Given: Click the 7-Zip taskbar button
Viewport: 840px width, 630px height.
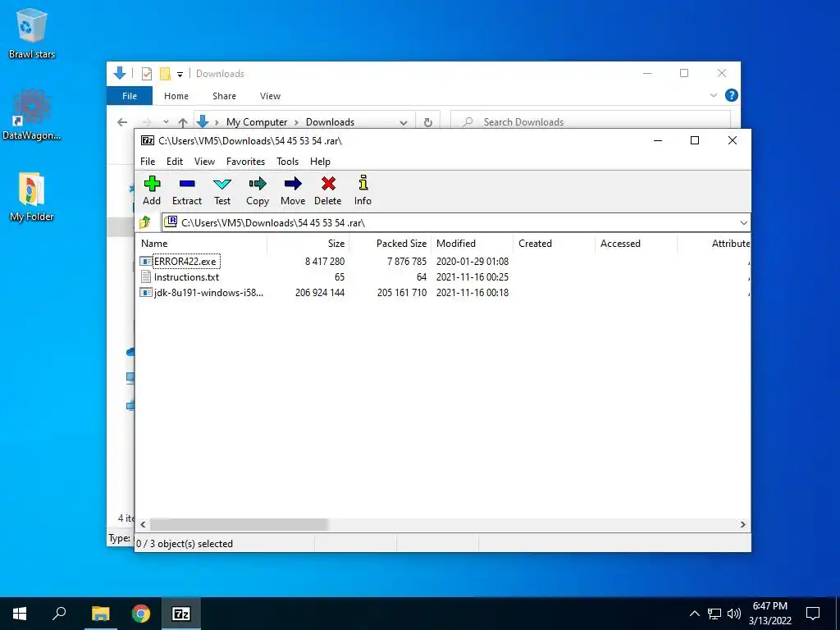Looking at the screenshot, I should (x=181, y=614).
